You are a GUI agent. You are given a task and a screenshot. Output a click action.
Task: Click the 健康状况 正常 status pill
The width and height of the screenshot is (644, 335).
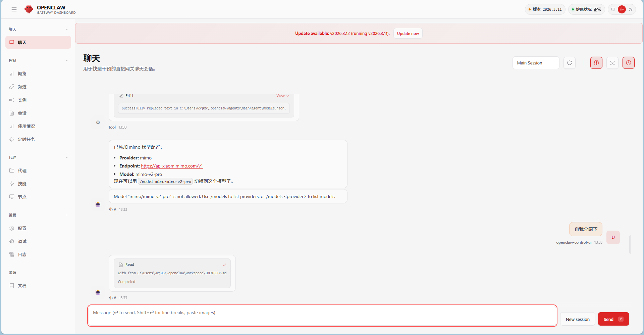click(x=586, y=9)
